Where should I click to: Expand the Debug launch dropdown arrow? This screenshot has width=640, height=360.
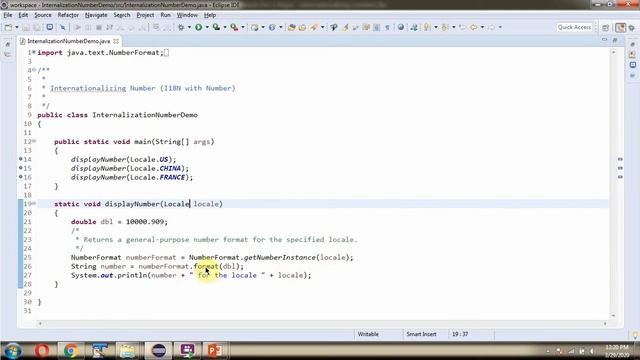point(189,27)
